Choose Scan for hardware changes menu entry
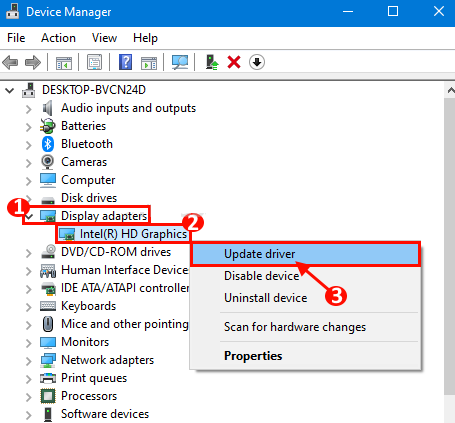This screenshot has width=455, height=423. [305, 327]
